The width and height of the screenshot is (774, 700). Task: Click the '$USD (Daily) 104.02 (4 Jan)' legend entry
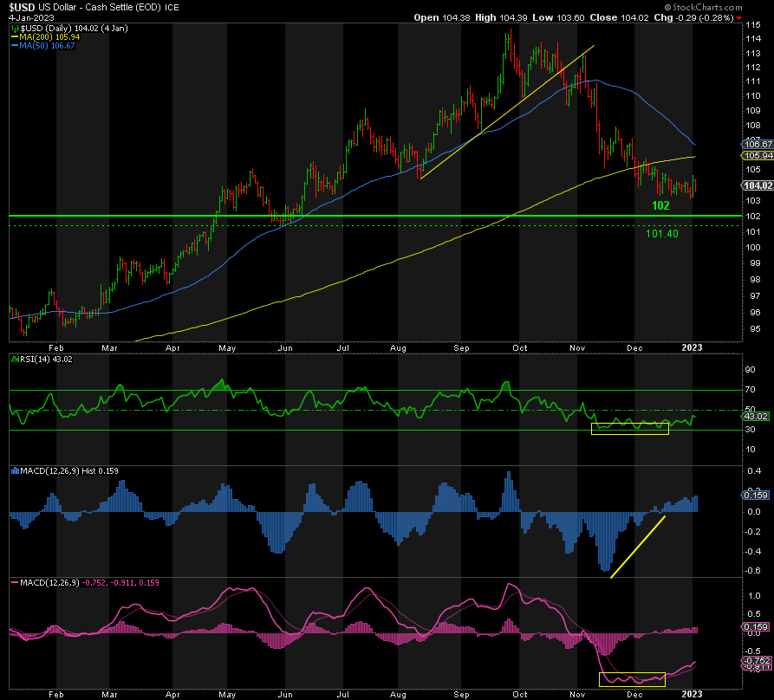click(x=74, y=29)
